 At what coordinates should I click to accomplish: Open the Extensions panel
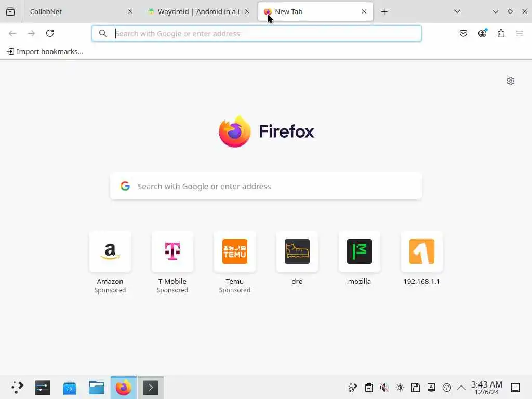tap(501, 33)
